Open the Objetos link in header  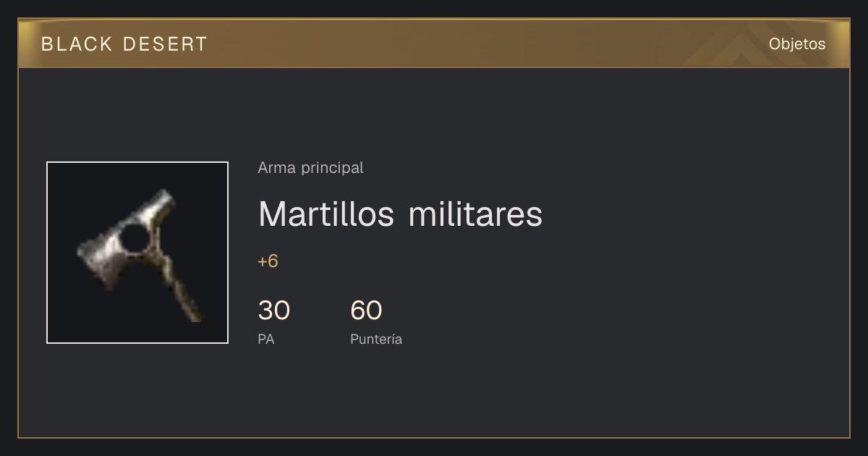coord(797,44)
